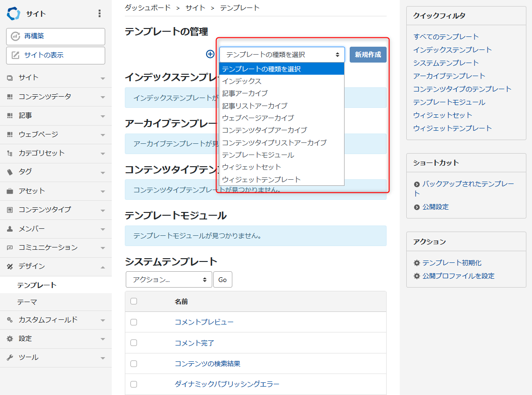
Task: Expand the ウェブページ section arrow
Action: 103,135
